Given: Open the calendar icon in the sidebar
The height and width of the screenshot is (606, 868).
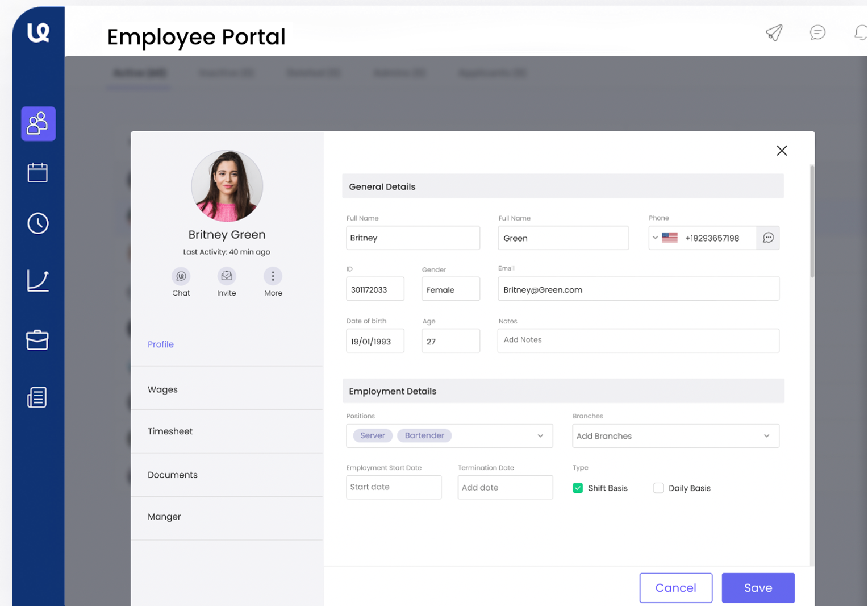Looking at the screenshot, I should [37, 173].
